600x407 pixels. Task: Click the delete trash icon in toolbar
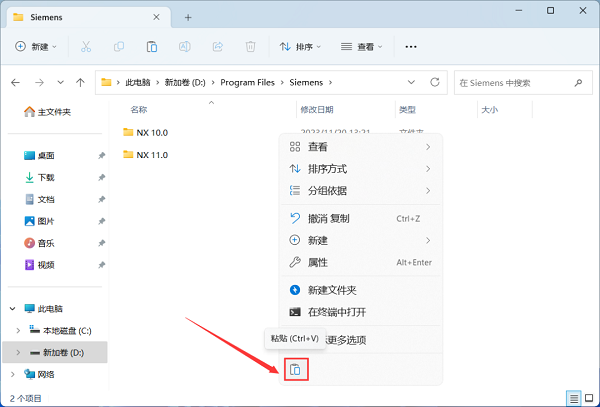251,47
